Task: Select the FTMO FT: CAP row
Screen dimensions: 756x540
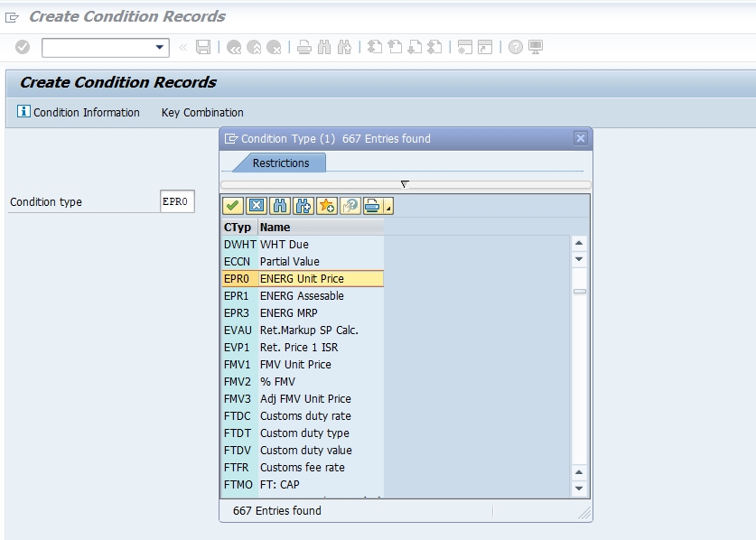Action: coord(303,485)
